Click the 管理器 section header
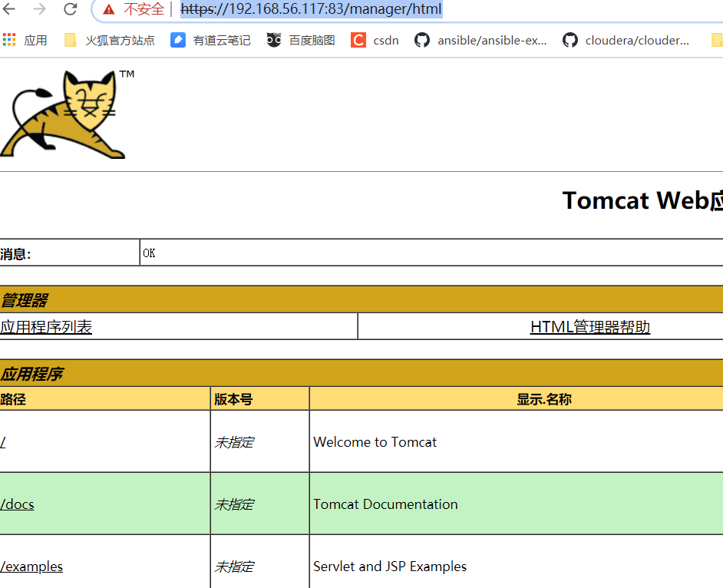The width and height of the screenshot is (723, 588). coord(361,299)
